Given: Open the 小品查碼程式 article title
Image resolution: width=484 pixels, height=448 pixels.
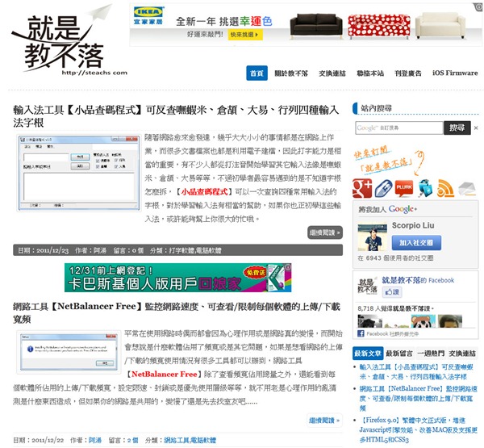Looking at the screenshot, I should pyautogui.click(x=176, y=116).
